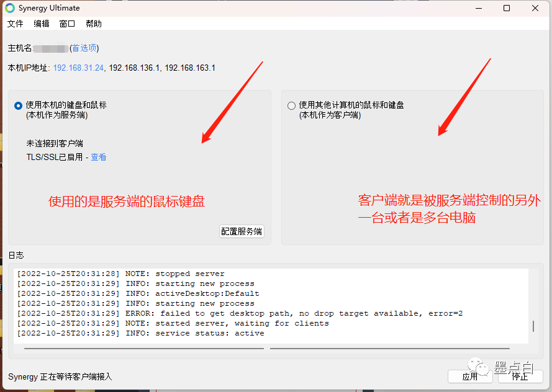Click the left horizontal scrollbar under the log
The width and height of the screenshot is (552, 392).
coord(144,349)
